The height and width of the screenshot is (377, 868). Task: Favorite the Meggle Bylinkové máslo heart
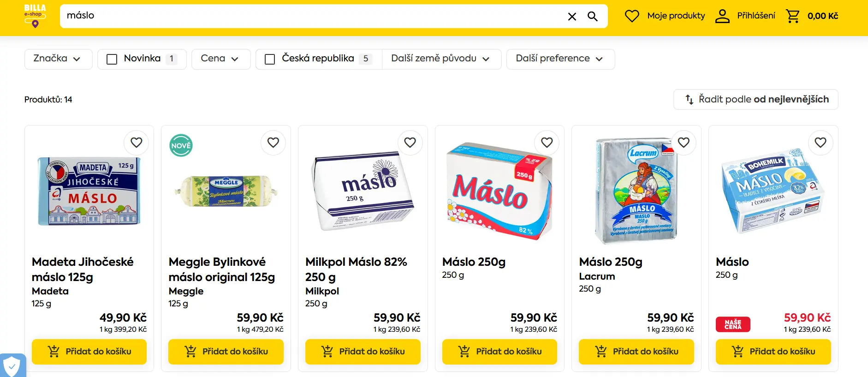[273, 143]
